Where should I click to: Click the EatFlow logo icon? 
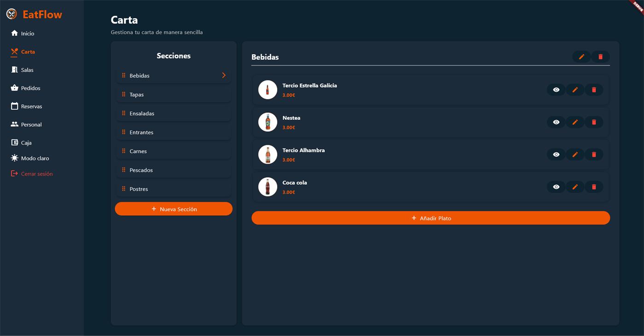[x=12, y=14]
